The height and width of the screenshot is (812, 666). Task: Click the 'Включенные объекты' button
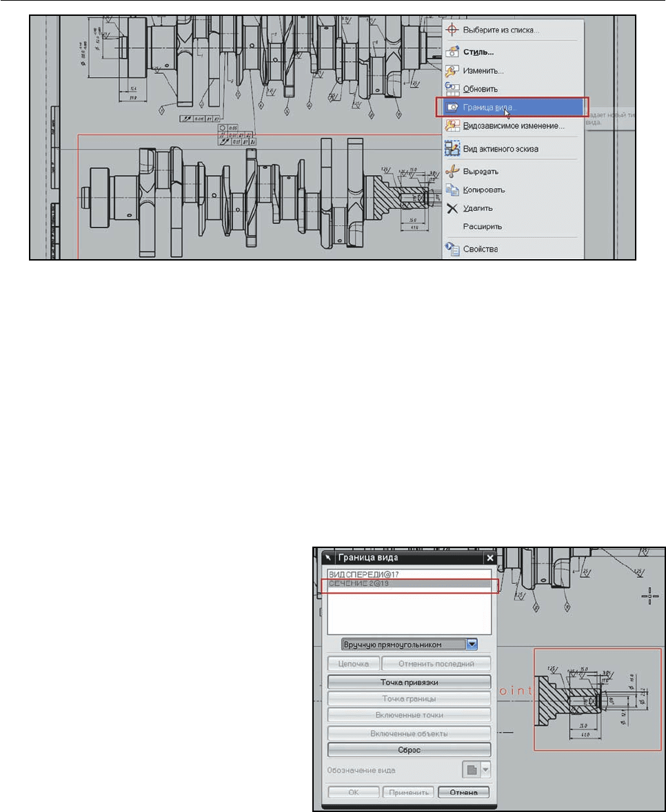[x=409, y=733]
